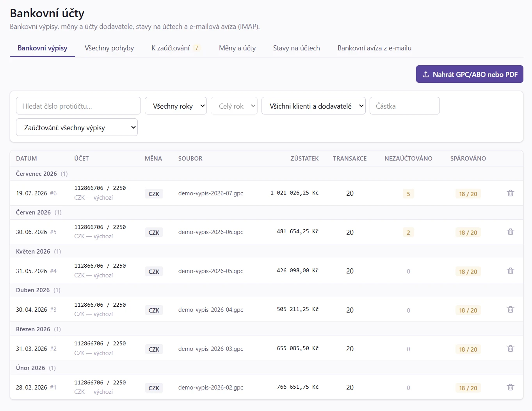Open the file demo-vypis-2026-07.gpc row

(267, 193)
